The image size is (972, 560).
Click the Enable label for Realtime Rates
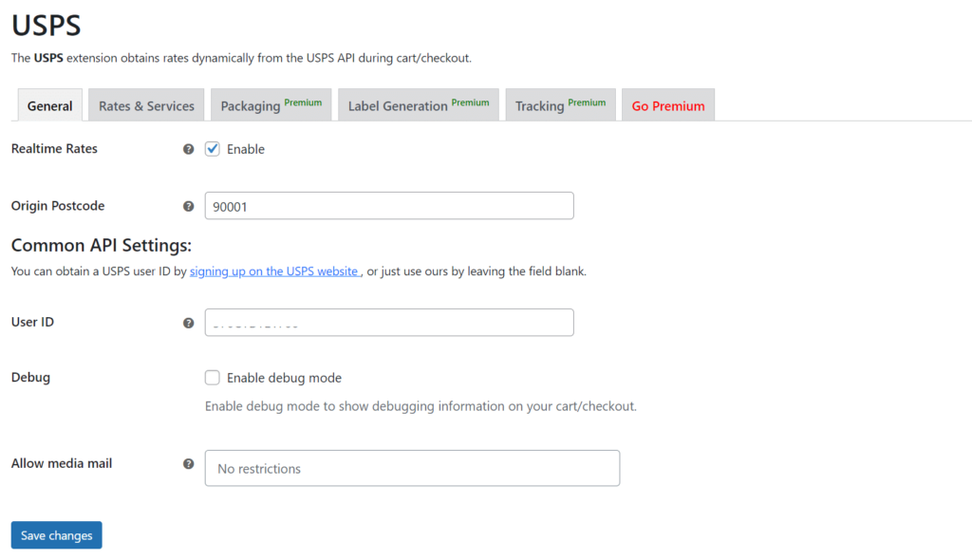click(246, 149)
